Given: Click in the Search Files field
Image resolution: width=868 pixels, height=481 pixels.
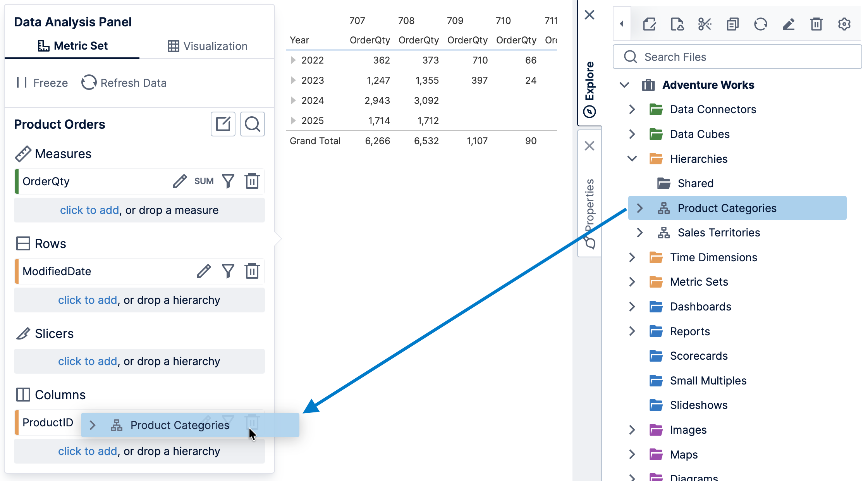Looking at the screenshot, I should [x=737, y=57].
